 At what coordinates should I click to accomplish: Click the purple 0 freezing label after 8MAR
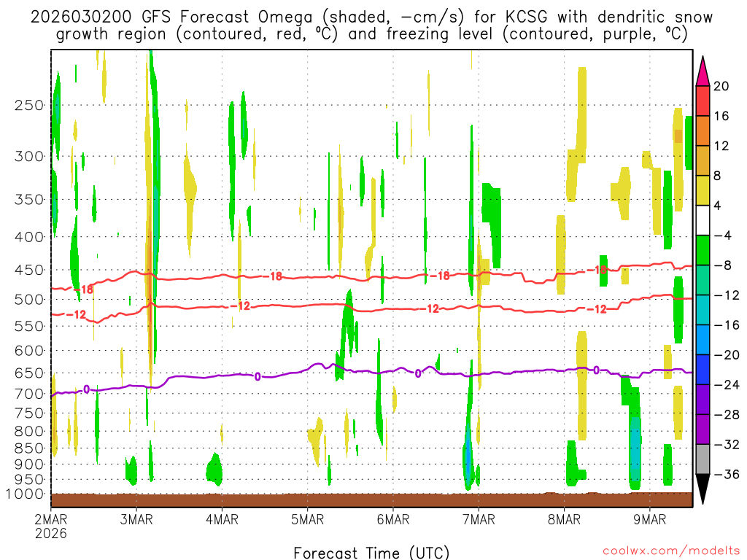coord(596,370)
